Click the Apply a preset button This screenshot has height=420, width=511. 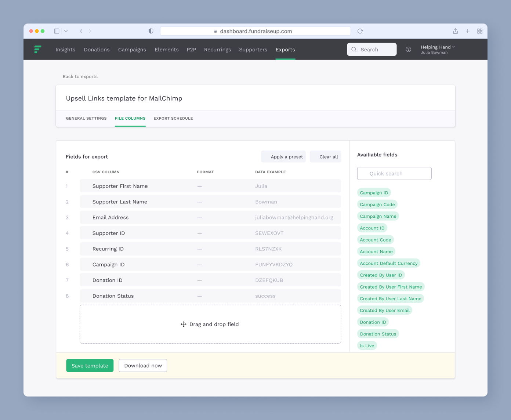point(283,157)
